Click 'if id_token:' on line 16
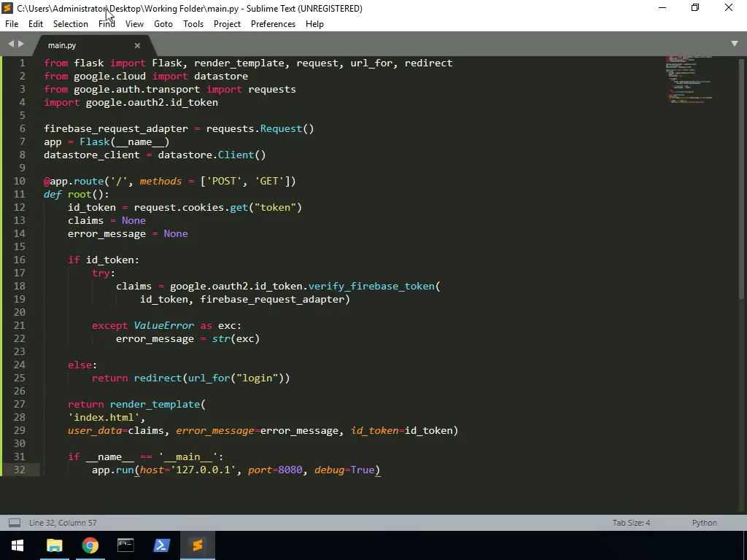This screenshot has height=560, width=747. pos(104,260)
